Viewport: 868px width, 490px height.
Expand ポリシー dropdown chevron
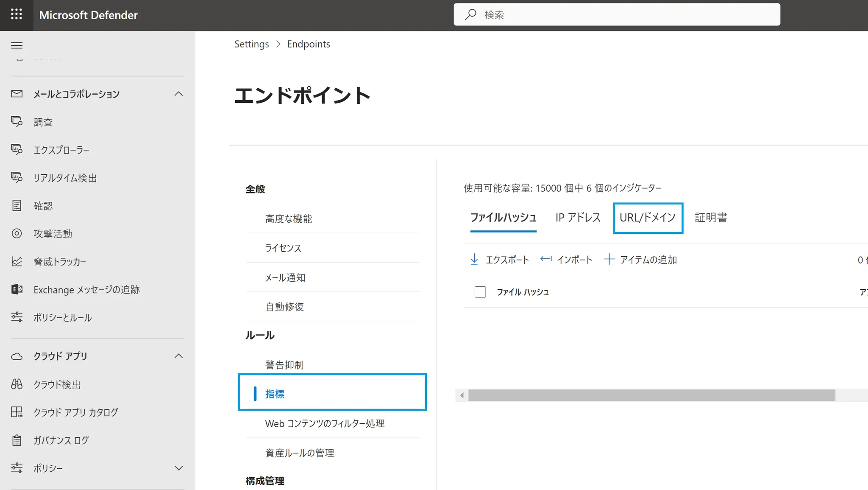(x=178, y=468)
